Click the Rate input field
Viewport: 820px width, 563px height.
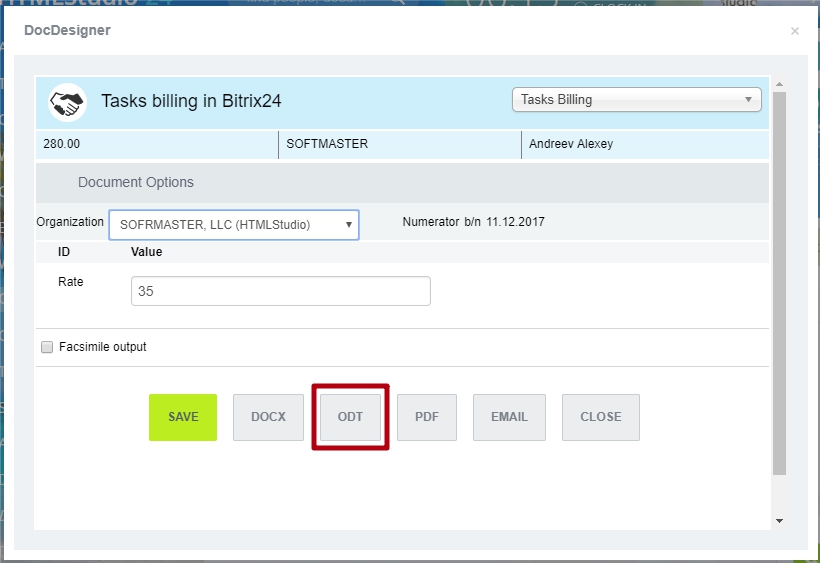pyautogui.click(x=281, y=291)
